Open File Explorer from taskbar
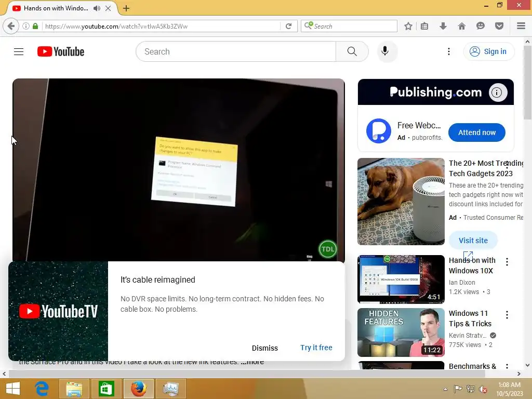Viewport: 532px width, 399px height. click(74, 388)
